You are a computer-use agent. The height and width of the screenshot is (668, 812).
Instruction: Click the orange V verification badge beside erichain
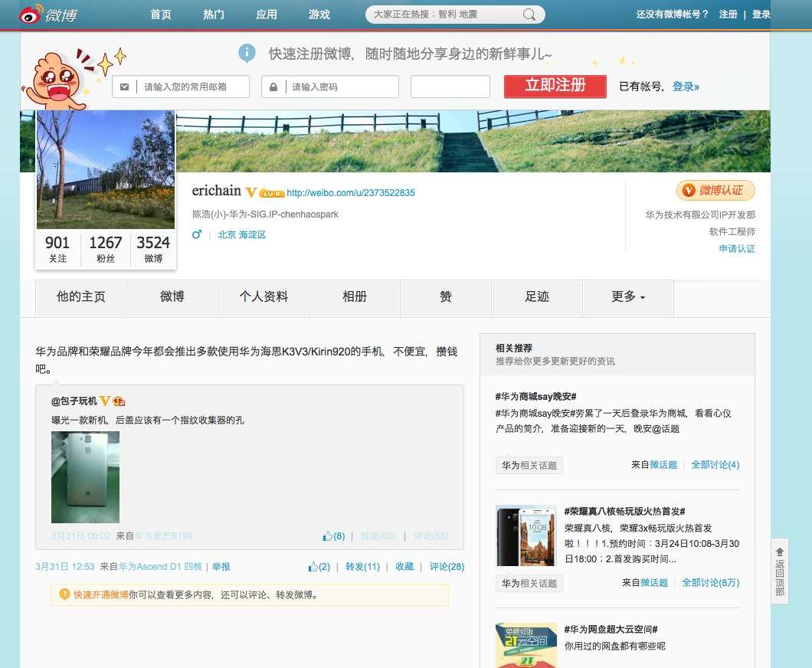(250, 192)
